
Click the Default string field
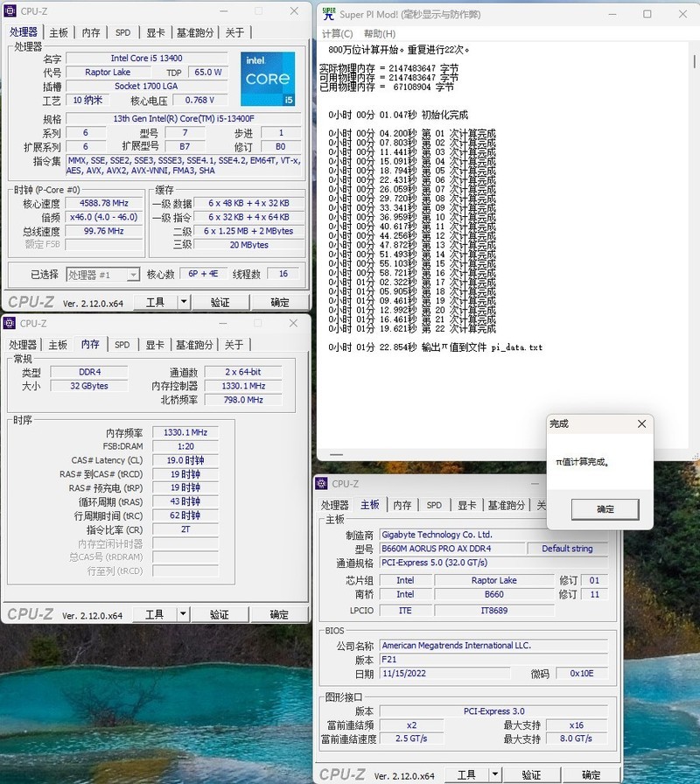[568, 549]
